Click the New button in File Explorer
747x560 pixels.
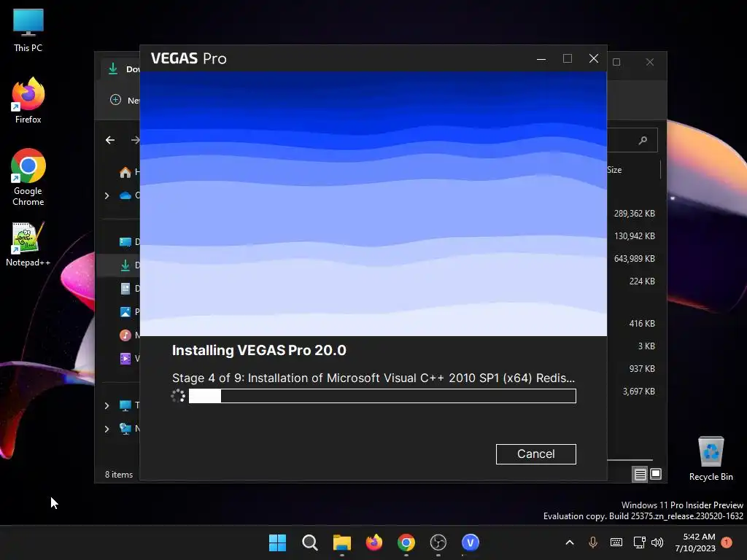[x=124, y=100]
